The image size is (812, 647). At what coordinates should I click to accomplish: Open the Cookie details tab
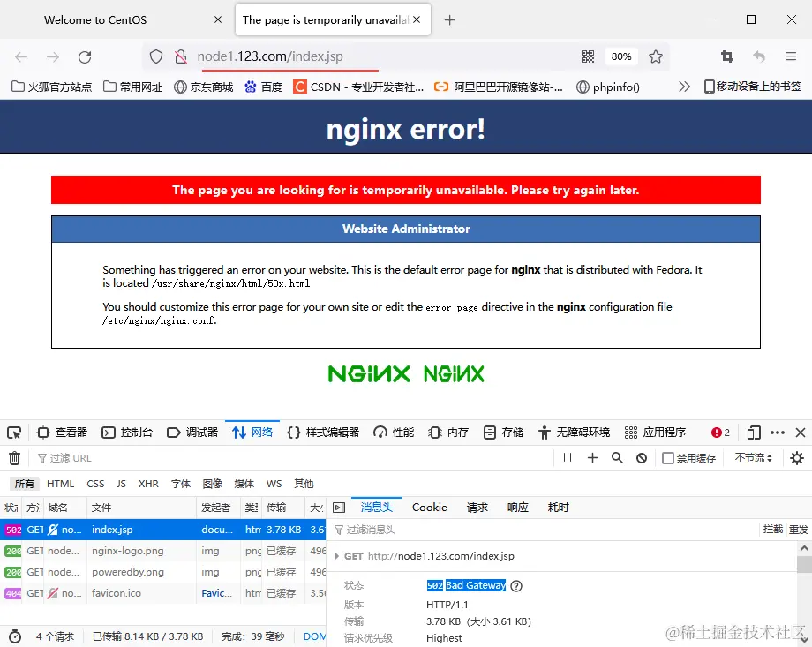(429, 508)
